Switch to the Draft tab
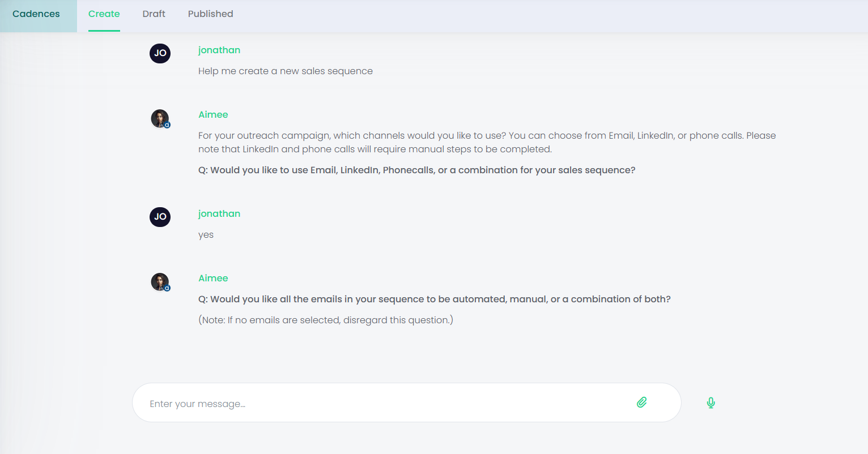This screenshot has height=454, width=868. [x=154, y=14]
